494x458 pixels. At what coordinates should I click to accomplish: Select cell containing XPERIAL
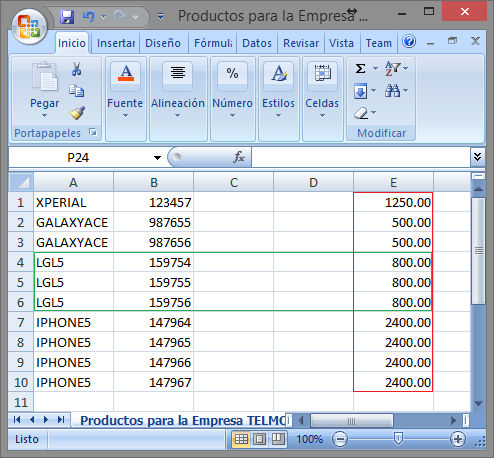tap(73, 202)
